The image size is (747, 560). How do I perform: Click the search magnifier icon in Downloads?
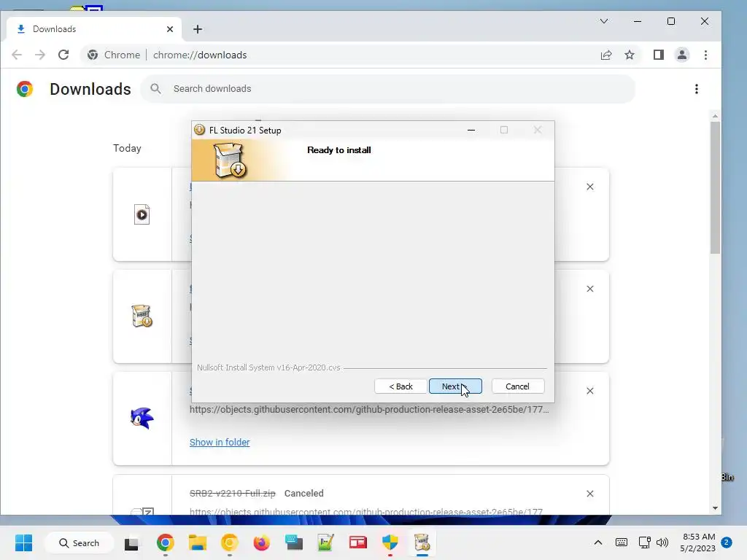point(155,88)
